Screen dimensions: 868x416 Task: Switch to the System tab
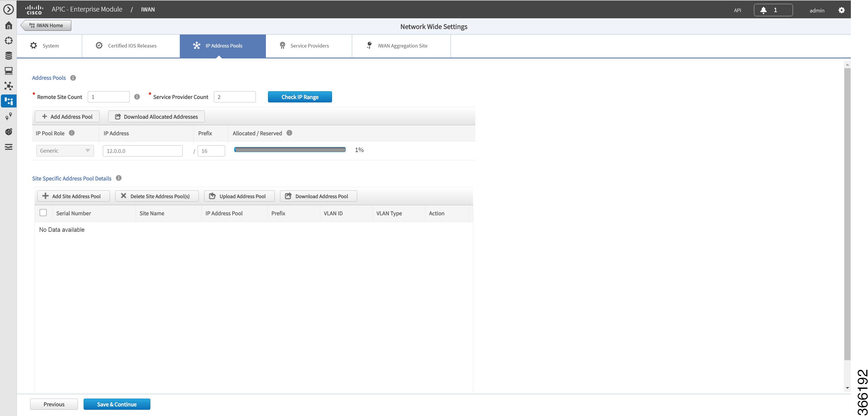49,46
